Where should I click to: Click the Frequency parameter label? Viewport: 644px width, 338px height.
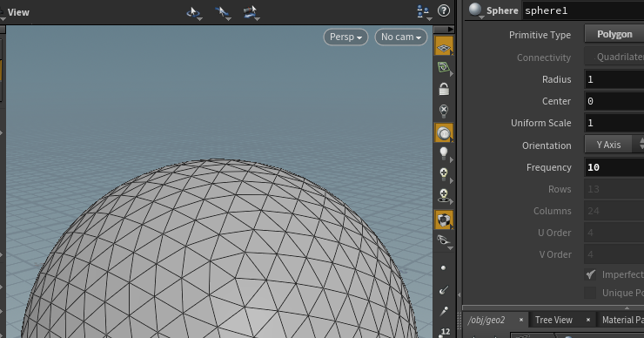click(x=549, y=167)
